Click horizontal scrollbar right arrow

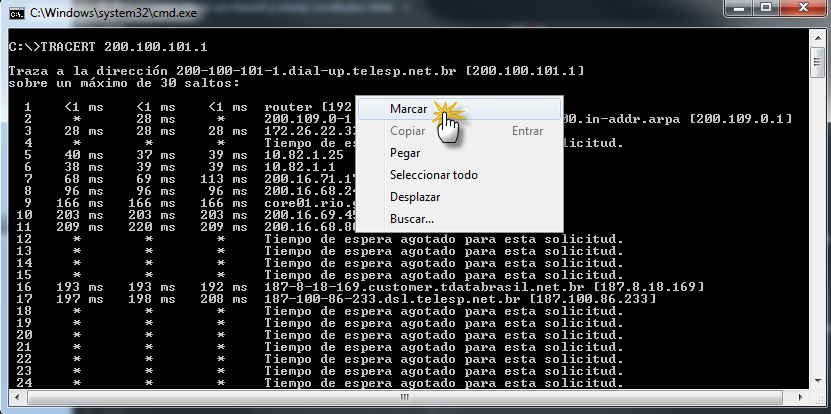coord(802,397)
